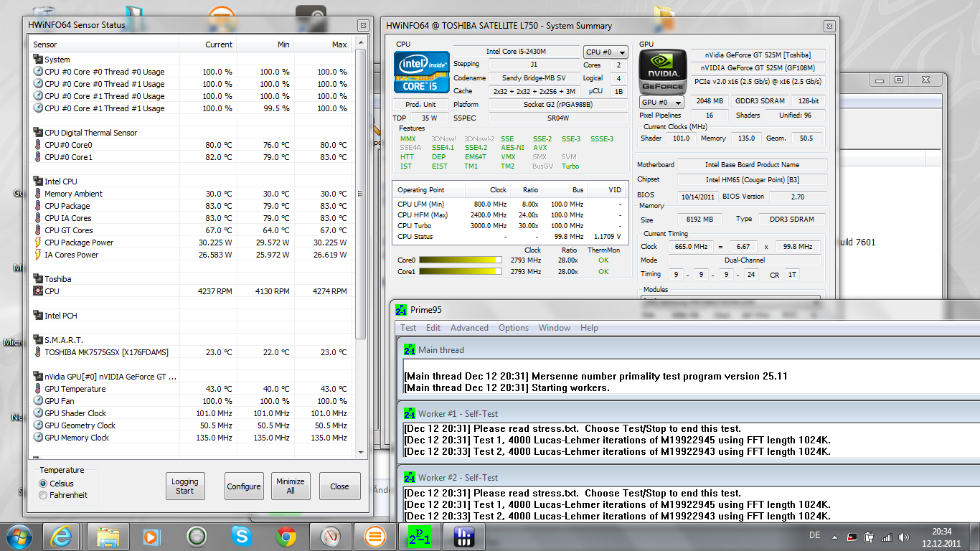980x551 pixels.
Task: Select CPU #0 Core #1 Thread #1 Usage row
Action: point(191,108)
